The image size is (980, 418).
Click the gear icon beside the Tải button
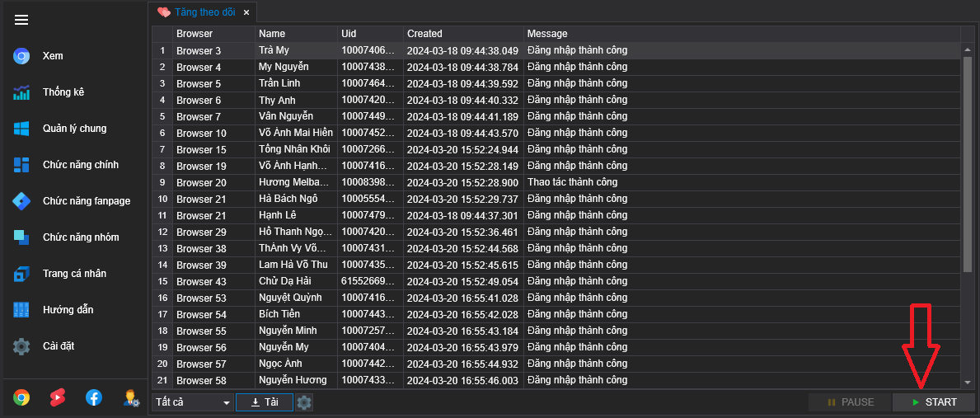coord(304,402)
